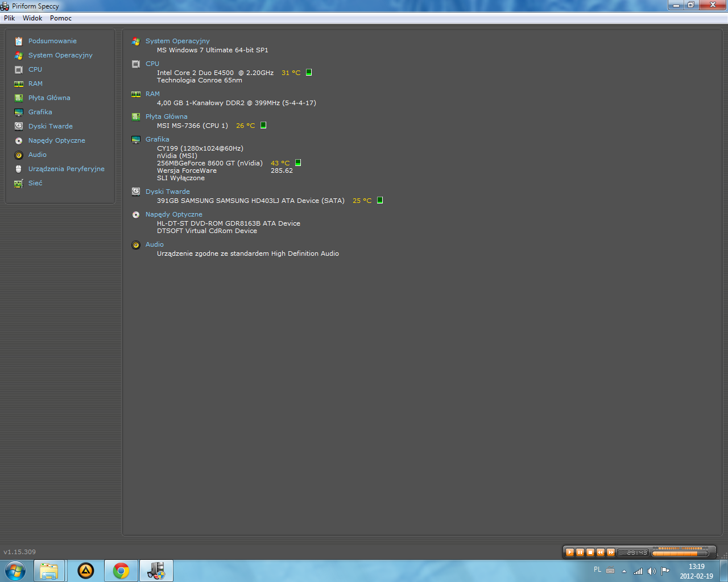The height and width of the screenshot is (582, 728).
Task: Click the ForceWare version value 285.62
Action: pyautogui.click(x=282, y=171)
